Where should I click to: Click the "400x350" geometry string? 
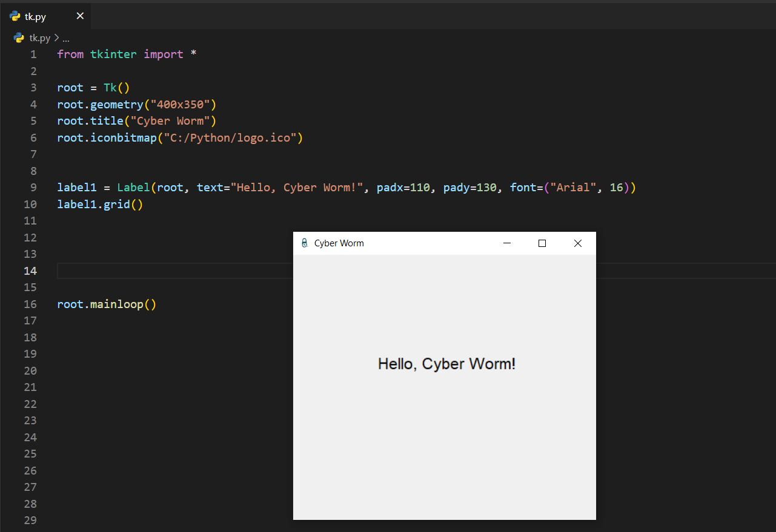180,104
